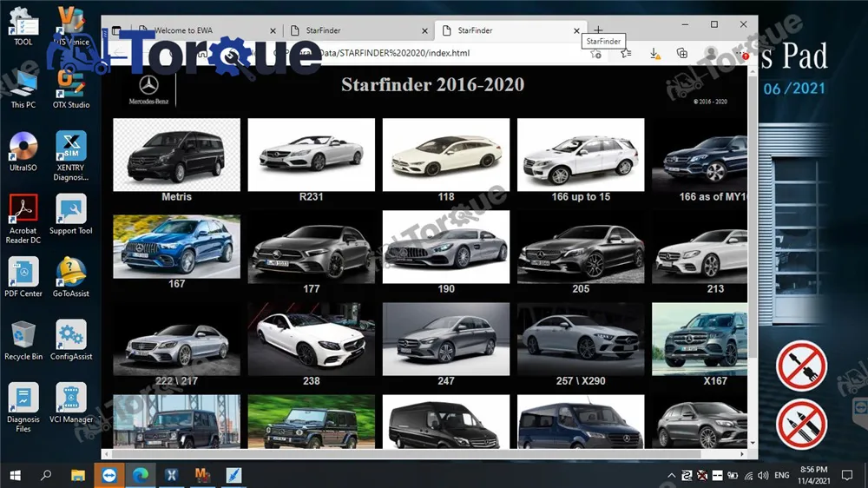Open the R231 convertible thumbnail
Viewport: 868px width, 488px height.
coord(311,155)
